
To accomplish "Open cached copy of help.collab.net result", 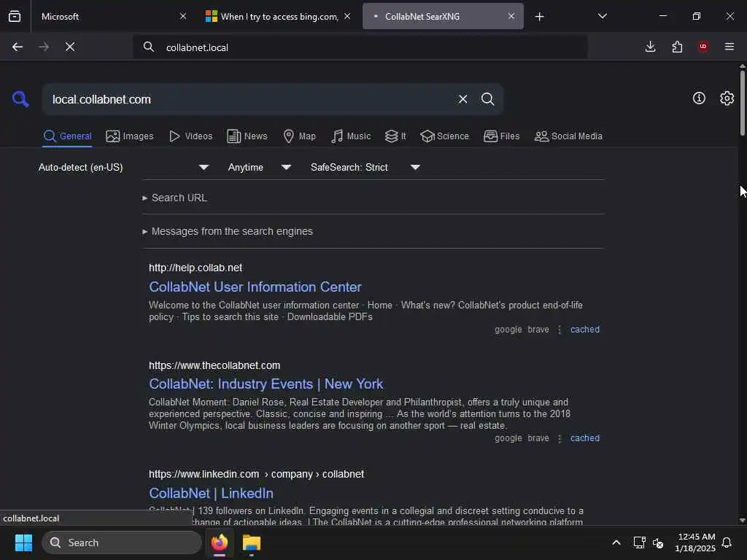I will 585,330.
